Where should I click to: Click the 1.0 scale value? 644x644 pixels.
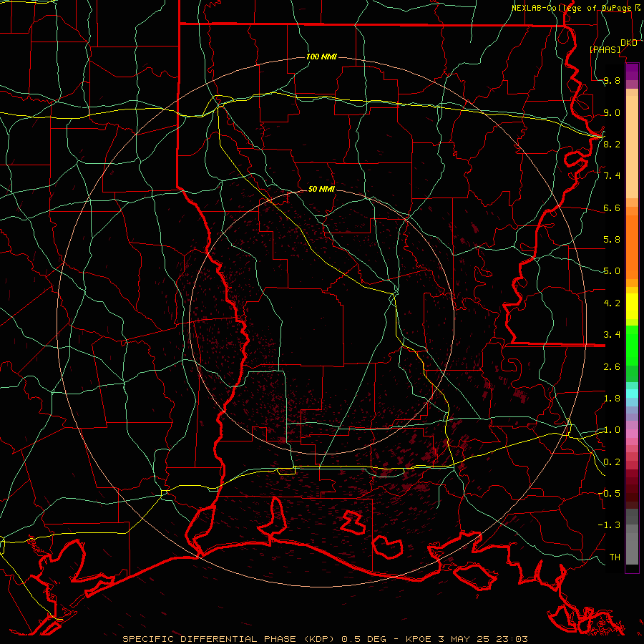point(612,430)
